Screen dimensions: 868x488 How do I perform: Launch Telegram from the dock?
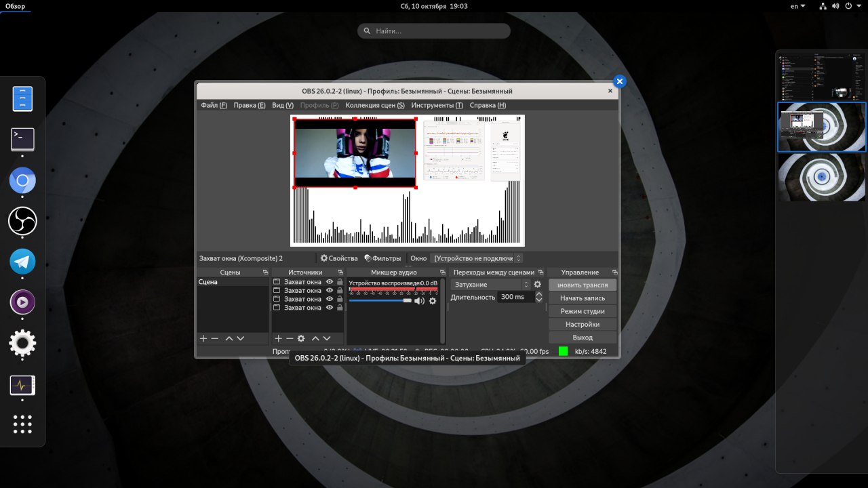tap(22, 262)
